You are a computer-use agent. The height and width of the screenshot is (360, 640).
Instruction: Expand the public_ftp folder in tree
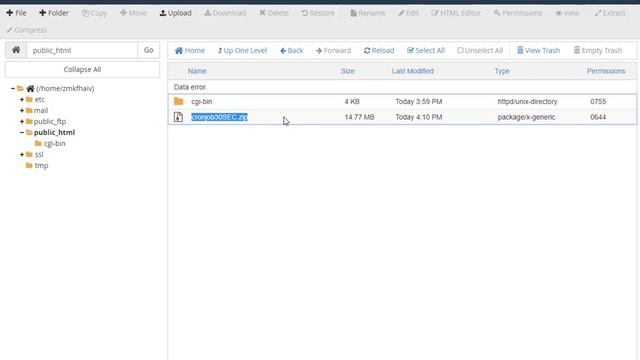tap(22, 122)
